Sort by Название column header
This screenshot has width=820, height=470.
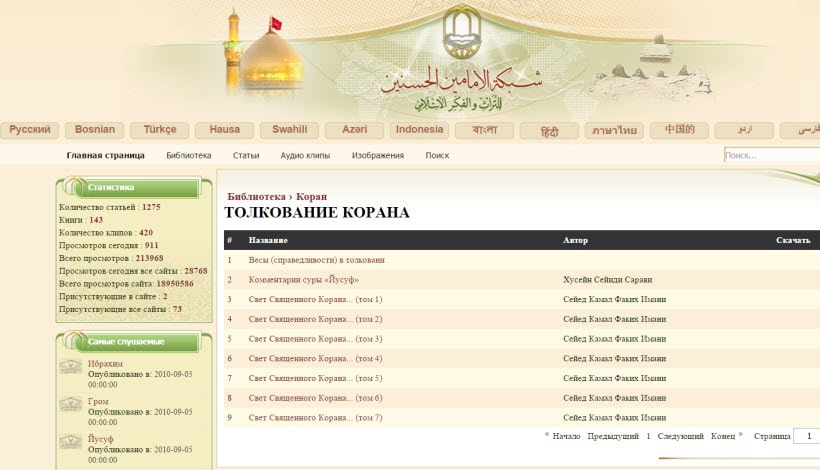(268, 240)
